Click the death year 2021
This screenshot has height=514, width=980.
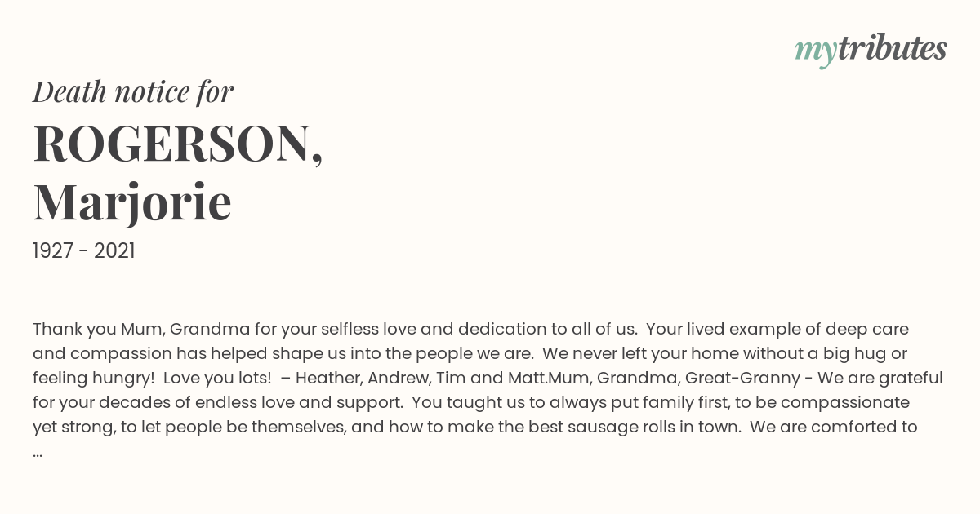pos(114,251)
